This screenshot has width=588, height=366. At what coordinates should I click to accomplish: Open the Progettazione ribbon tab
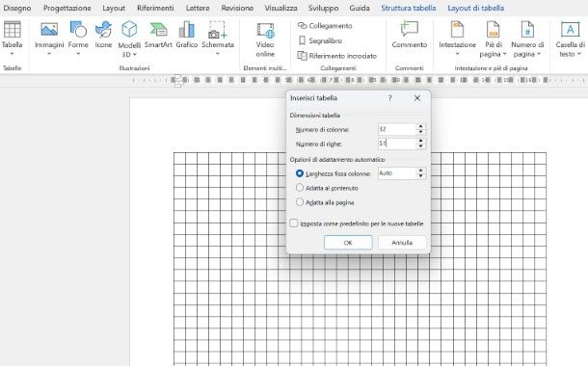[67, 8]
